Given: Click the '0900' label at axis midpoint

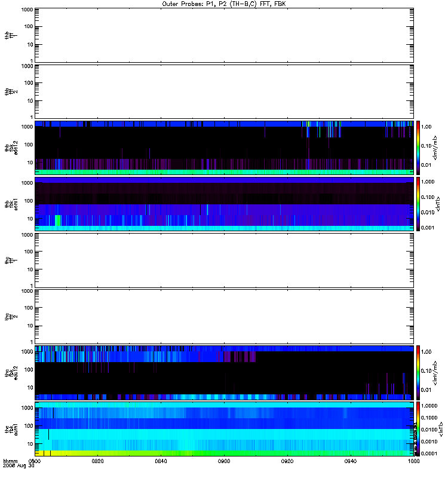Looking at the screenshot, I should 224,461.
